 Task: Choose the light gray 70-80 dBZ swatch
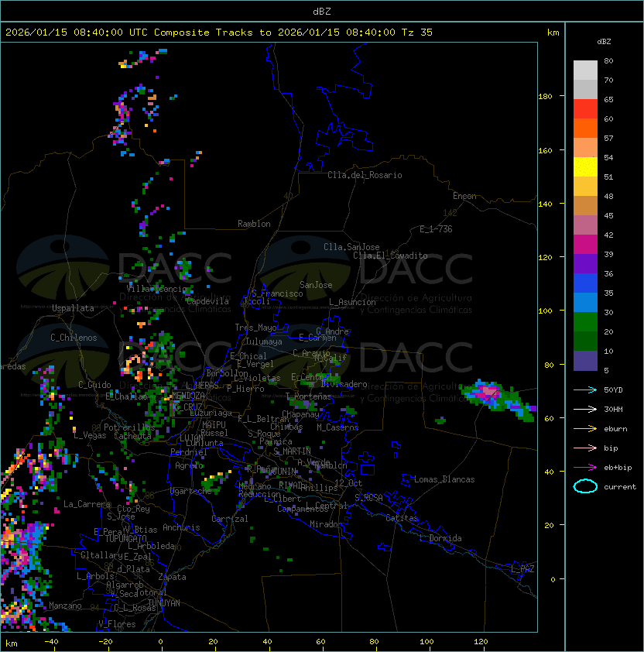click(x=585, y=70)
